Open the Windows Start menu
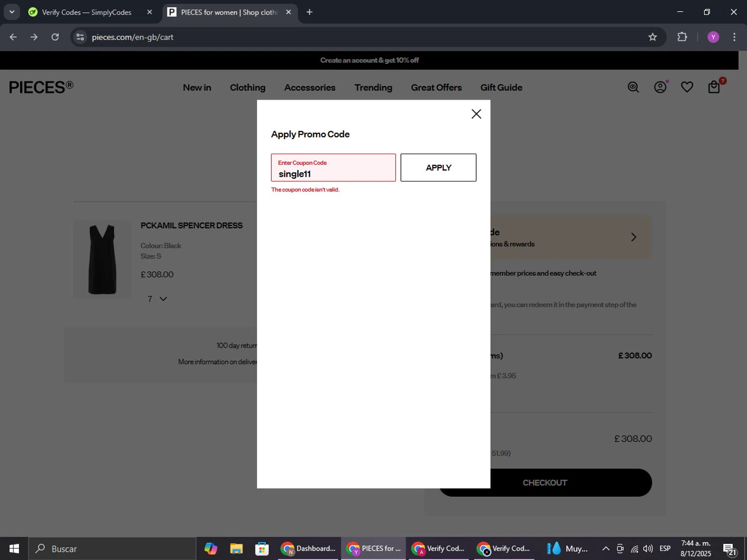 point(14,549)
